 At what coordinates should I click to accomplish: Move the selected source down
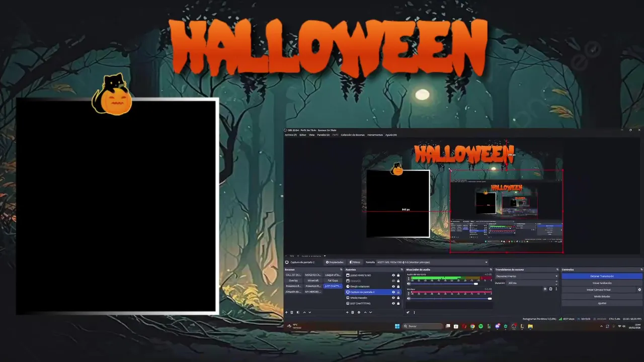[x=371, y=312]
